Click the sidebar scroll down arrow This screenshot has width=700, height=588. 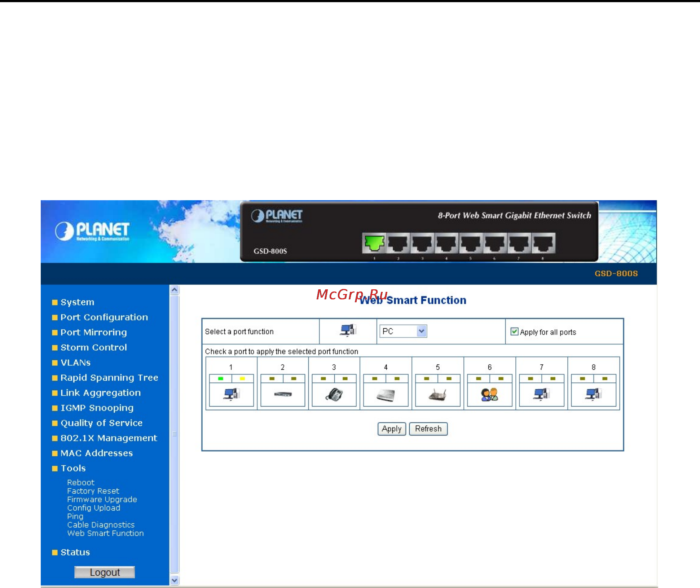click(x=175, y=580)
